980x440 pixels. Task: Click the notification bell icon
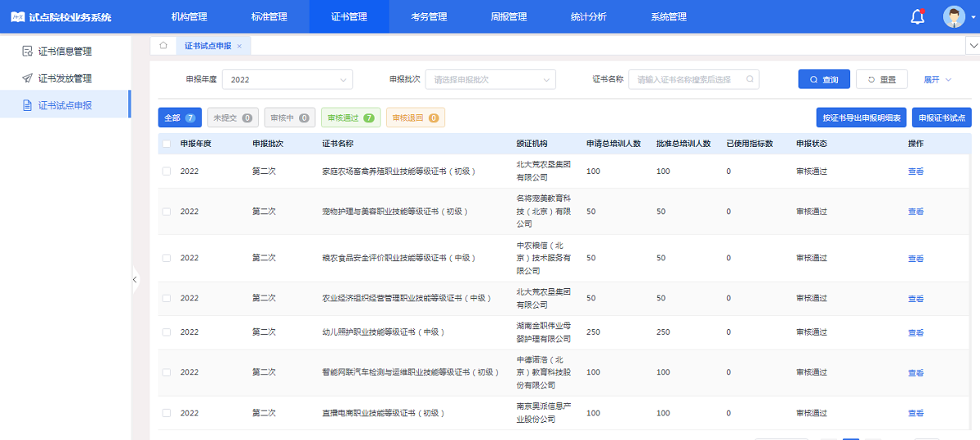click(x=917, y=17)
